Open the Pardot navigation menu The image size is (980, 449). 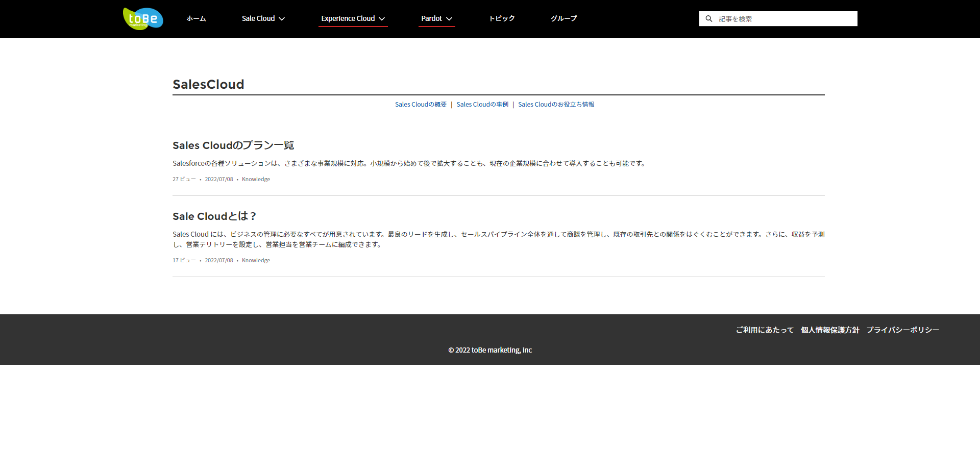click(x=436, y=18)
